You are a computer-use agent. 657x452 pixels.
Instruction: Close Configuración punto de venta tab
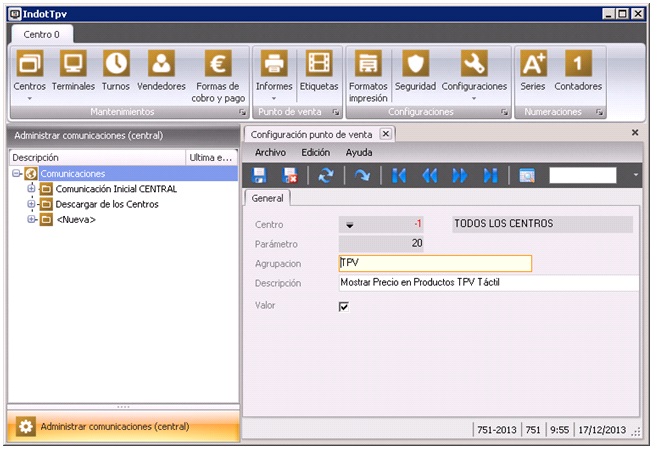(x=386, y=133)
